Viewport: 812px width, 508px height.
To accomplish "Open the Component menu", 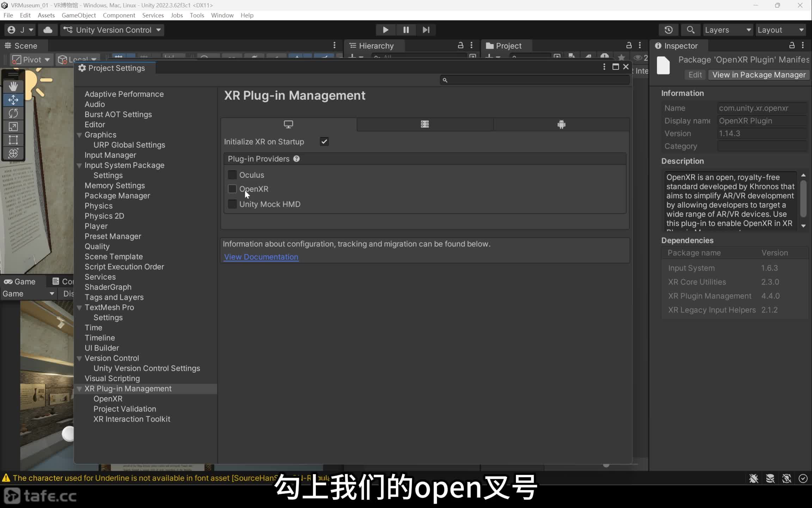I will [x=119, y=15].
